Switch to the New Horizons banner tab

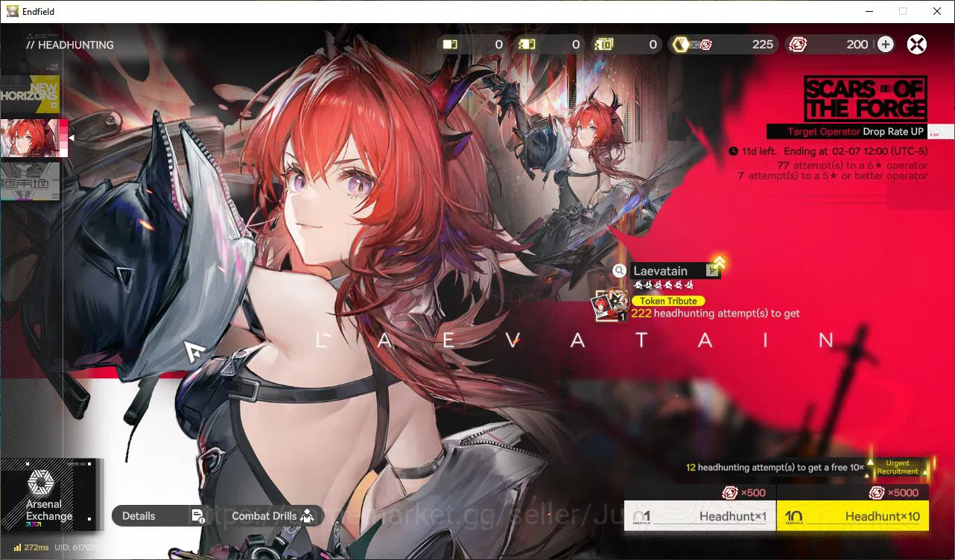tap(30, 95)
